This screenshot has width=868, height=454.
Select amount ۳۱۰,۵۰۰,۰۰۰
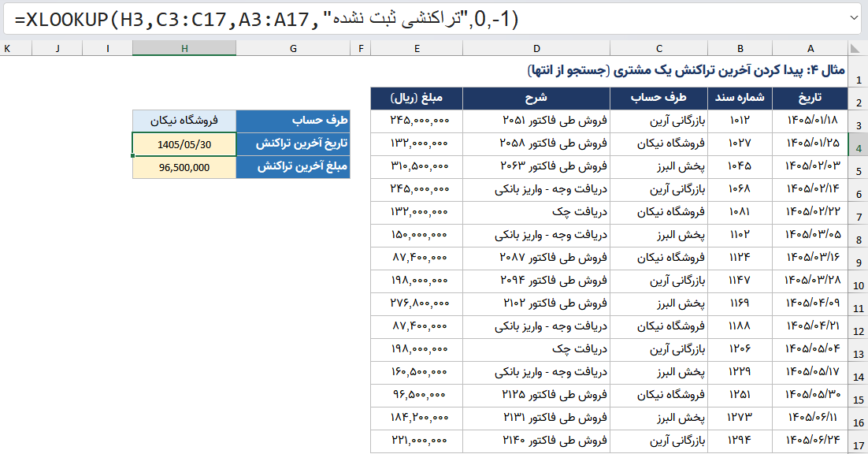[417, 166]
